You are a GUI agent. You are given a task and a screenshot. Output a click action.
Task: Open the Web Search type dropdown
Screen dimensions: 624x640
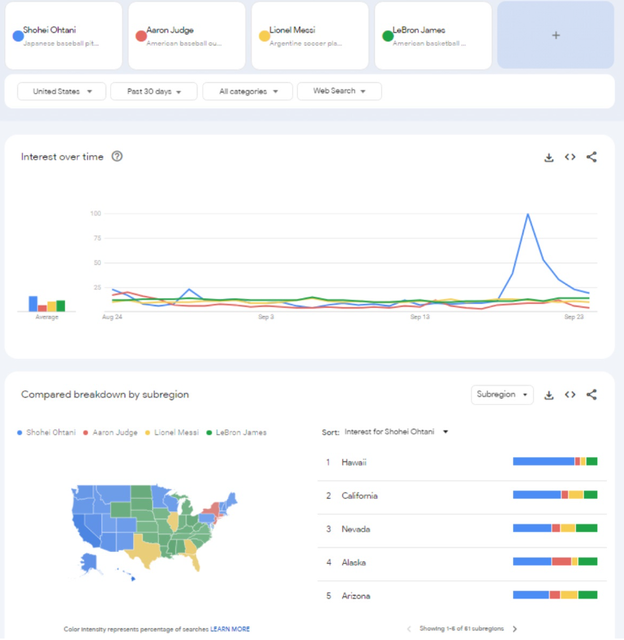(x=339, y=91)
